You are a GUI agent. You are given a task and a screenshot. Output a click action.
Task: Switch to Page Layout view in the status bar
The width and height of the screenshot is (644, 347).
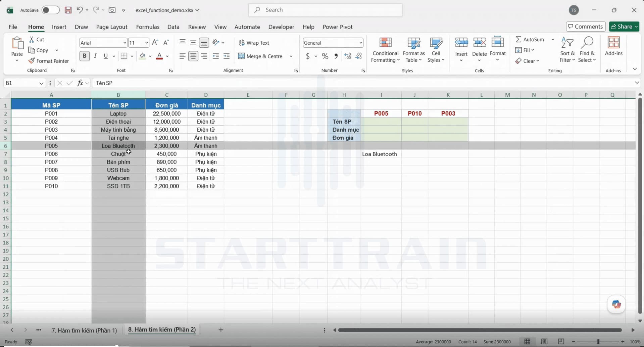tap(544, 342)
